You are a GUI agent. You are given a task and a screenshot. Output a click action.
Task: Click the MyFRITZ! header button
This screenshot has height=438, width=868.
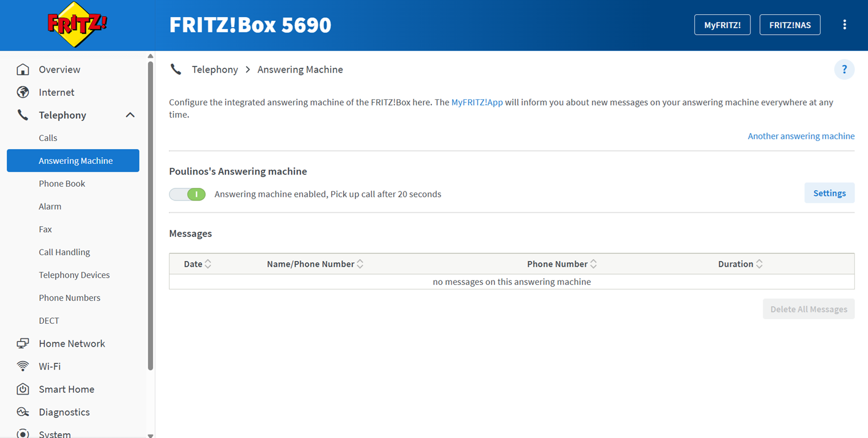[x=722, y=25]
